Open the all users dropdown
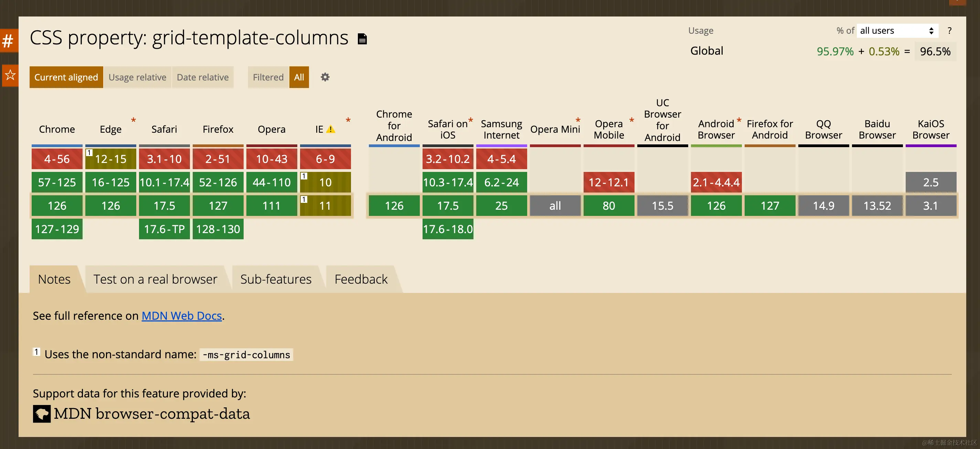 (x=897, y=31)
